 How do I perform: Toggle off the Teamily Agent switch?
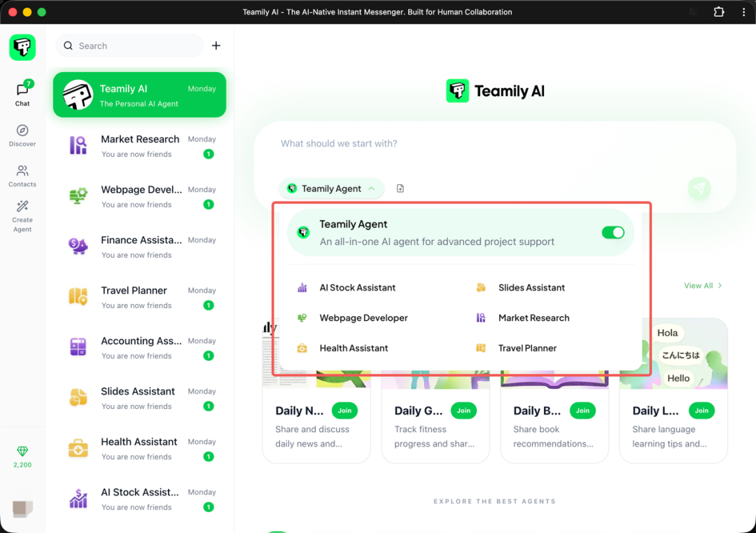coord(612,233)
